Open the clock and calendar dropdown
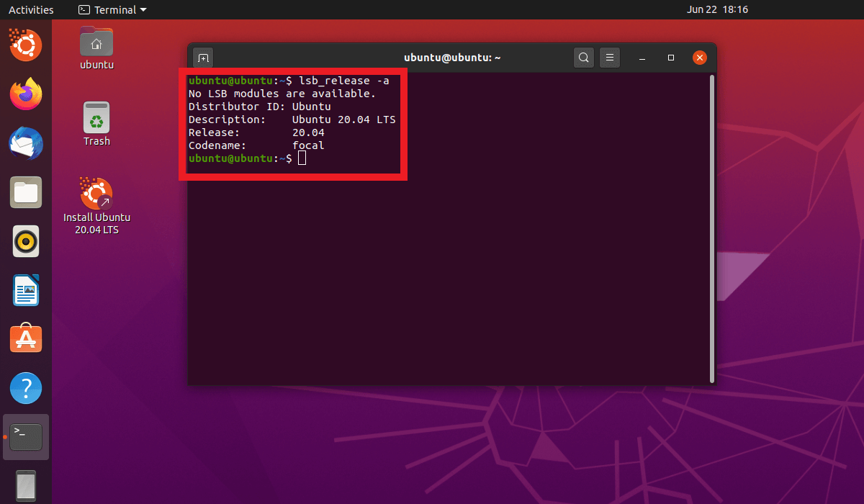 [718, 9]
